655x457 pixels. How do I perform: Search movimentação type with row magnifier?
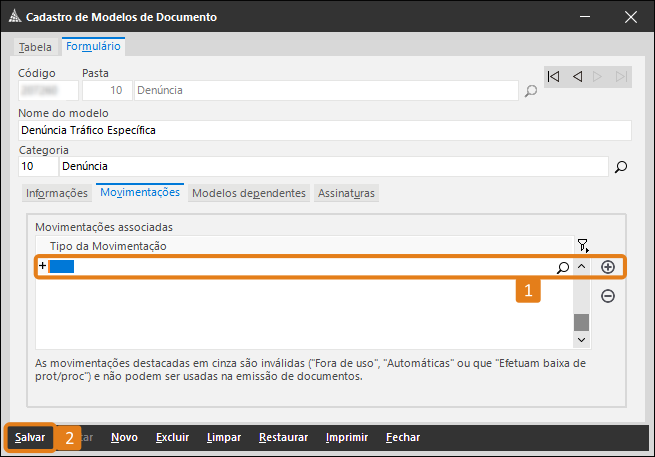coord(562,267)
